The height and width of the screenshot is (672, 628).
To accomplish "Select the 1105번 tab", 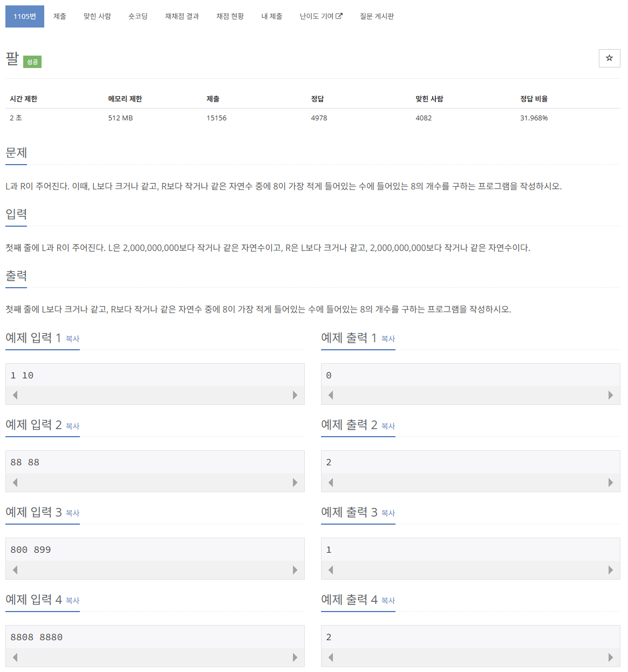I will [x=25, y=16].
